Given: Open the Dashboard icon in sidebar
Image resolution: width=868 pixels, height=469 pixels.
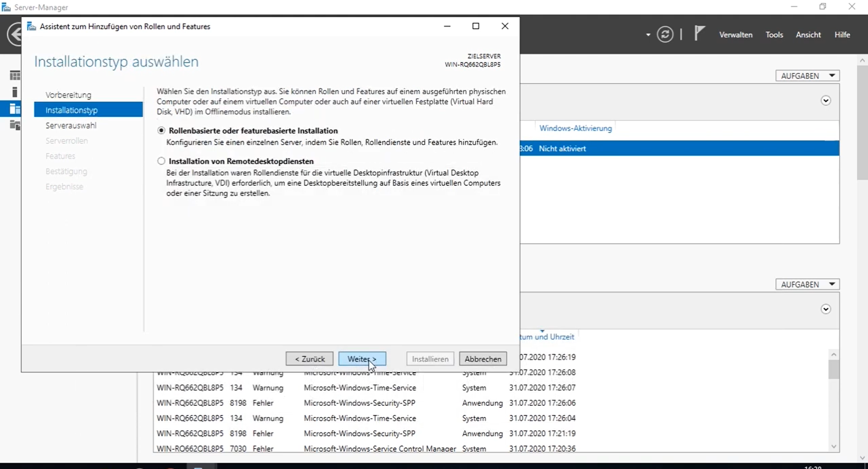Looking at the screenshot, I should click(x=15, y=76).
